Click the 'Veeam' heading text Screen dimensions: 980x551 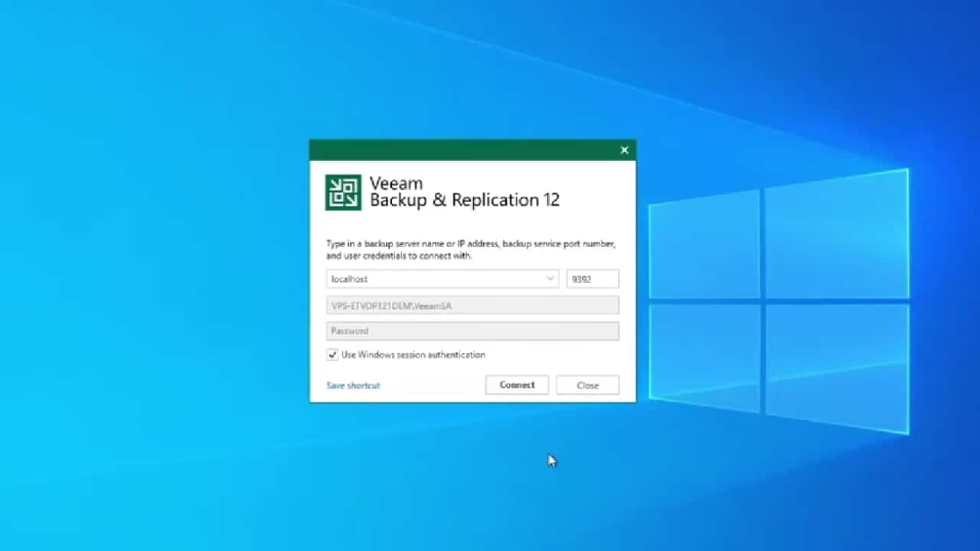pyautogui.click(x=396, y=184)
